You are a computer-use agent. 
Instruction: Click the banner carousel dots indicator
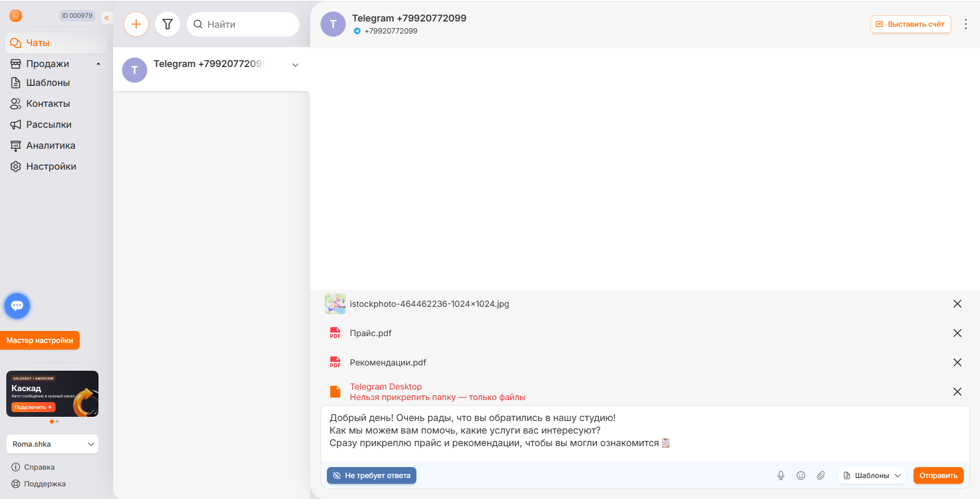coord(54,422)
